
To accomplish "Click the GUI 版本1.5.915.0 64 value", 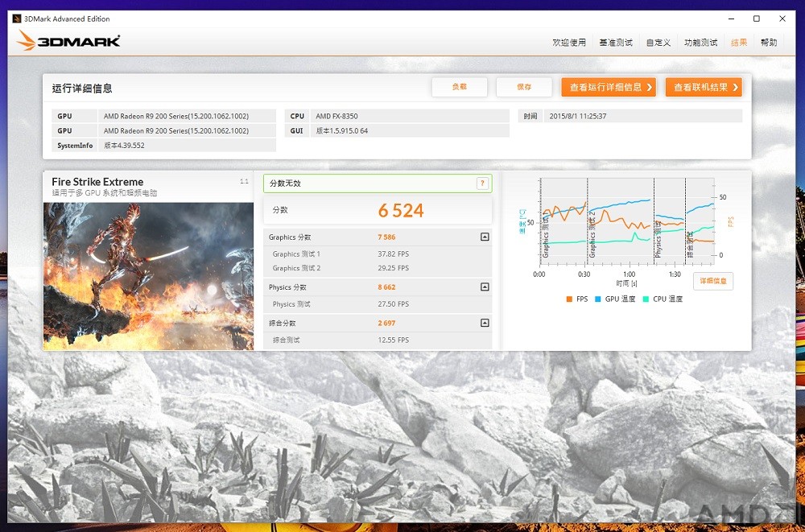I will coord(342,131).
